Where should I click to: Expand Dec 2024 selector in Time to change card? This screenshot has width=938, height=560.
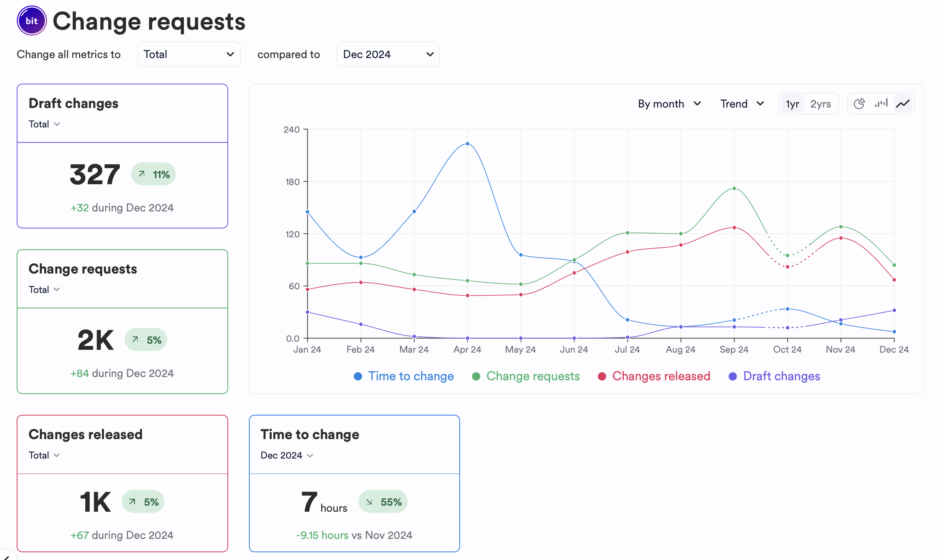(287, 455)
